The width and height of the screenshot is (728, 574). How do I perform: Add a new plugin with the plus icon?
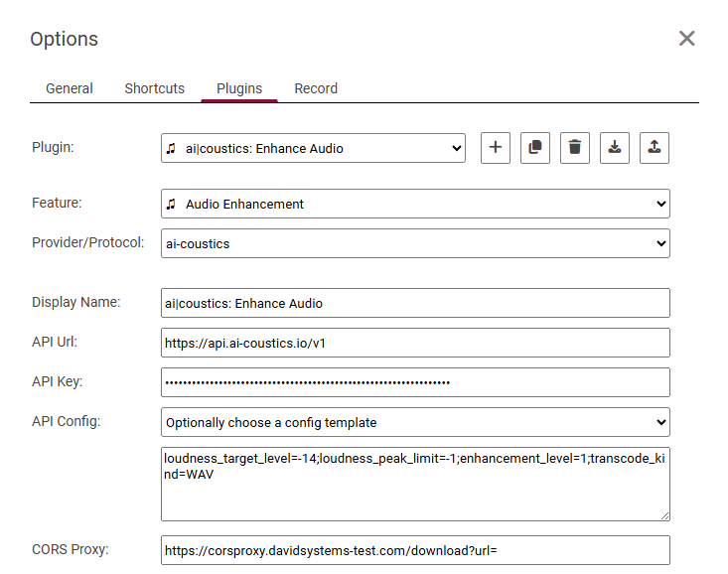coord(496,148)
